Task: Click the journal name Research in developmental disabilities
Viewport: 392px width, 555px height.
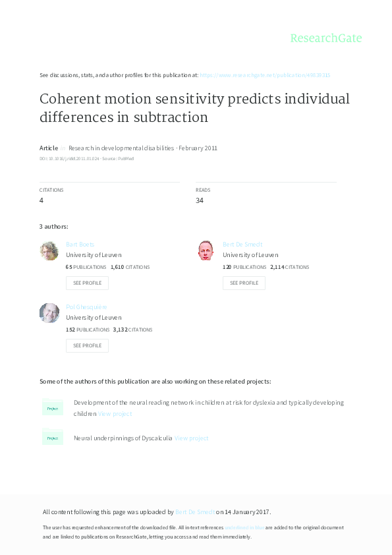Action: coord(121,148)
